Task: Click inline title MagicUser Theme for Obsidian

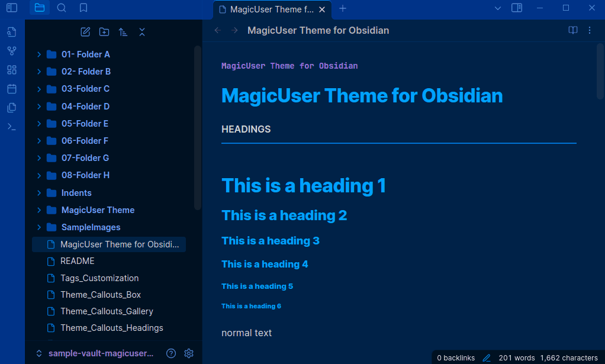Action: tap(362, 96)
